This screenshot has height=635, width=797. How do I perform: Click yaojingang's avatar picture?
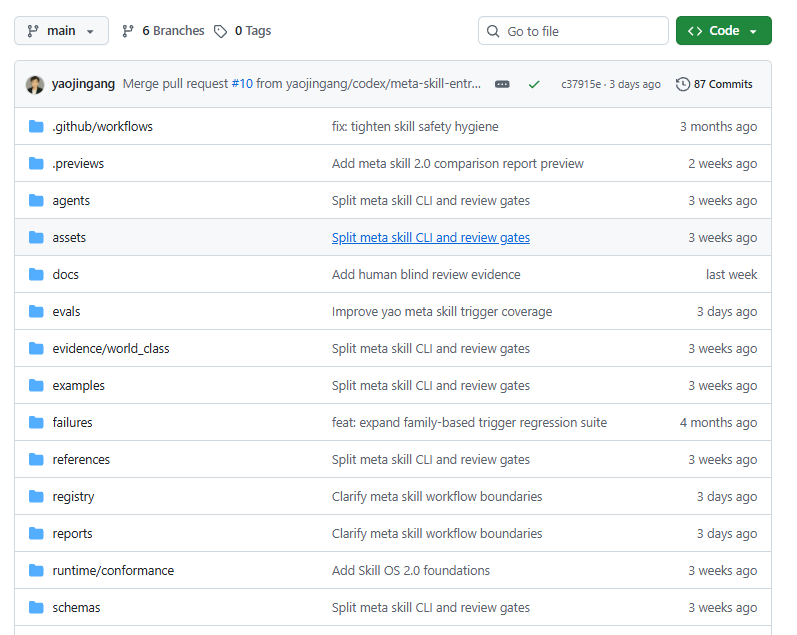coord(35,84)
